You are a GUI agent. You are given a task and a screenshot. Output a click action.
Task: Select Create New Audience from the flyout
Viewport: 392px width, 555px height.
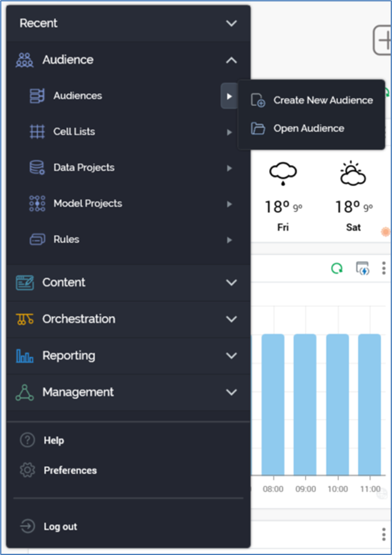click(x=323, y=101)
